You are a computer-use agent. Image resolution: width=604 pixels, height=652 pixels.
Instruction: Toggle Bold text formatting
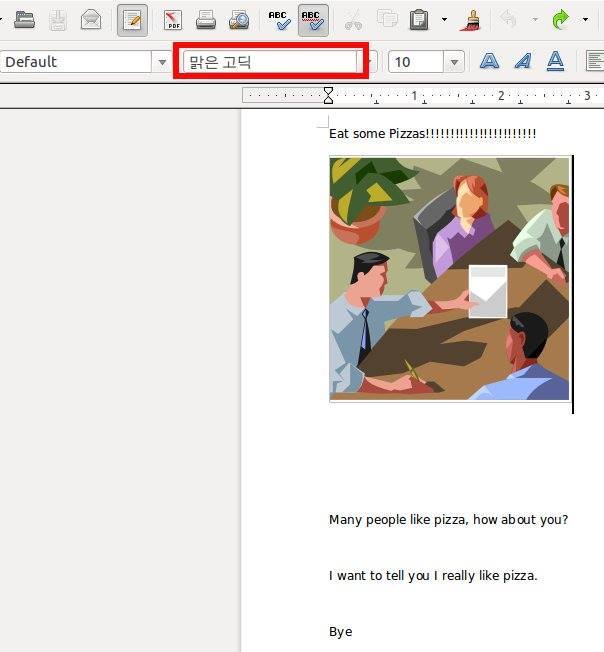[x=489, y=62]
